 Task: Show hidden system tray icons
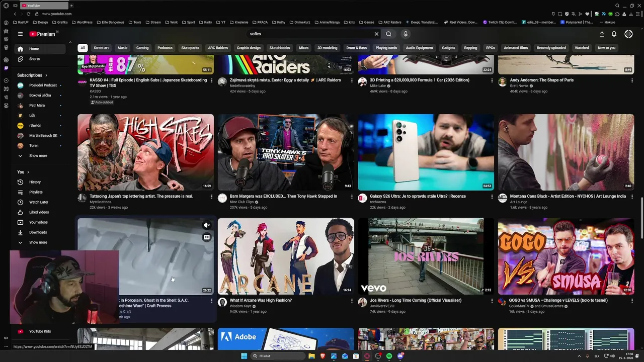click(579, 356)
